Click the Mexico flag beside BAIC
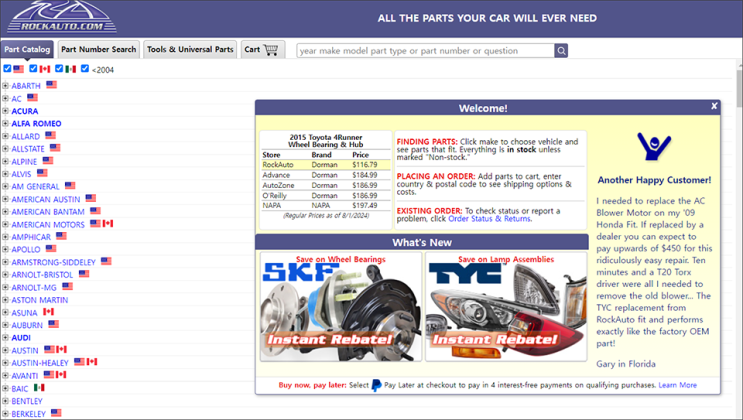The image size is (743, 420). point(39,388)
